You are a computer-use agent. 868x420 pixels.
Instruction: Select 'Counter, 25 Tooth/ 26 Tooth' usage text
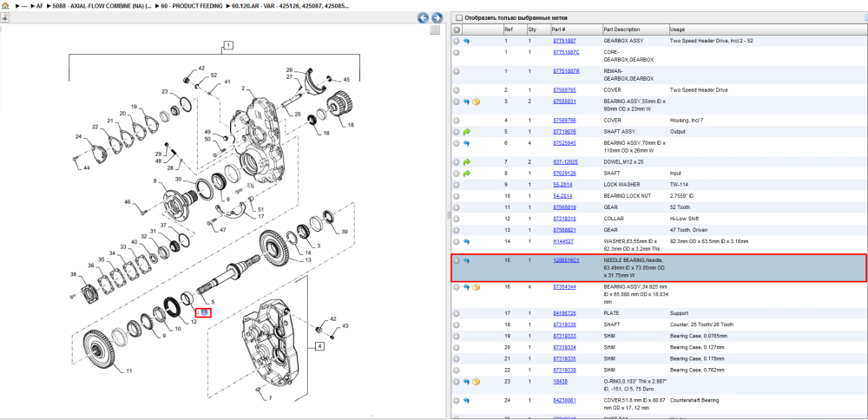click(x=700, y=325)
